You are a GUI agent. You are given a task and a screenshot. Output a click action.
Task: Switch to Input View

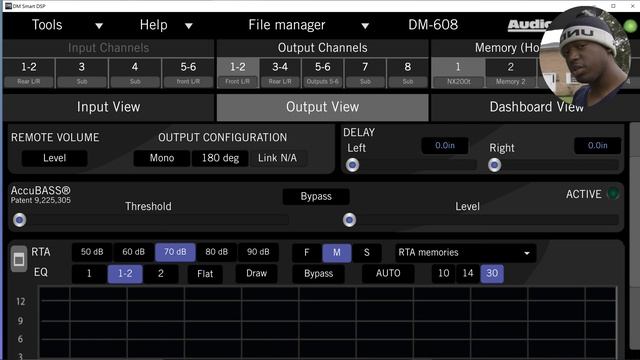click(109, 107)
